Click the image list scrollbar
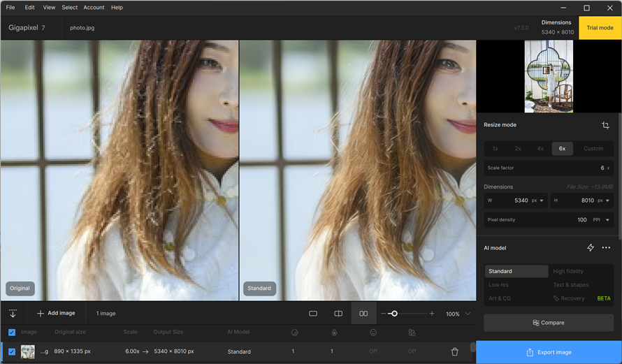This screenshot has width=622, height=364. click(473, 347)
